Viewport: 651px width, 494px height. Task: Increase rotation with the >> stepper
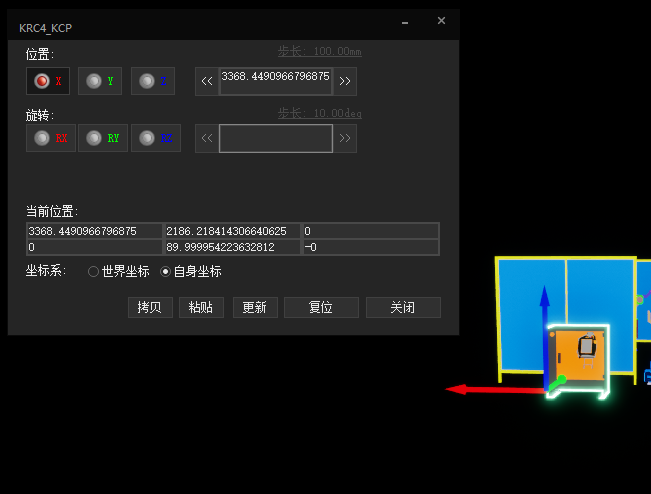click(345, 138)
